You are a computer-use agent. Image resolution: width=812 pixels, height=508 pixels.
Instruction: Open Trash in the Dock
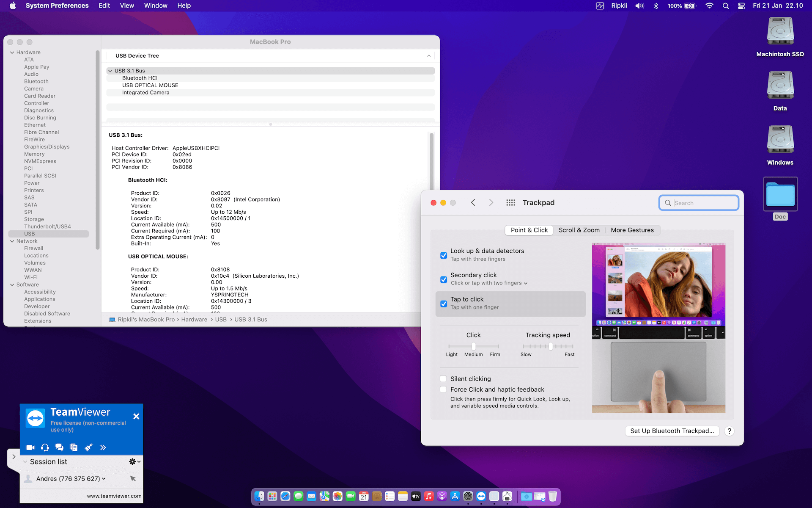[552, 496]
